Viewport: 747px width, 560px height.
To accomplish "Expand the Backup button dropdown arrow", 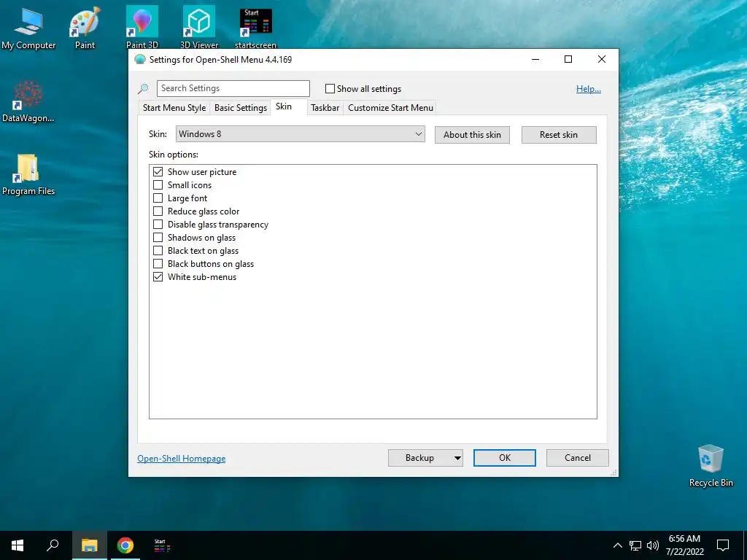I will click(x=457, y=458).
